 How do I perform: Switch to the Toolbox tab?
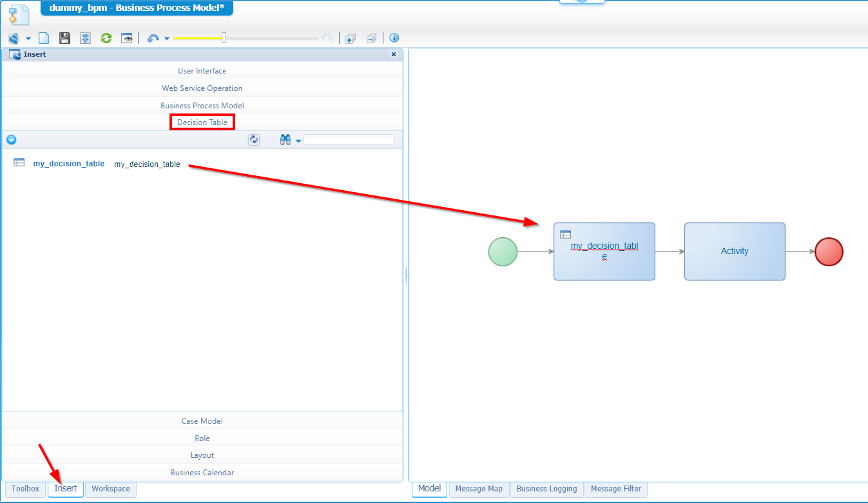coord(24,489)
